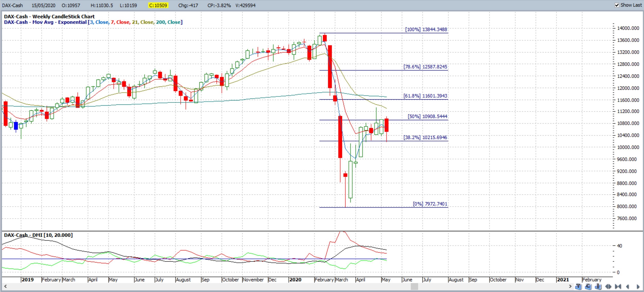This screenshot has height=292, width=644.
Task: Select the [100%] 13844.3488 Fibonacci label
Action: click(426, 29)
